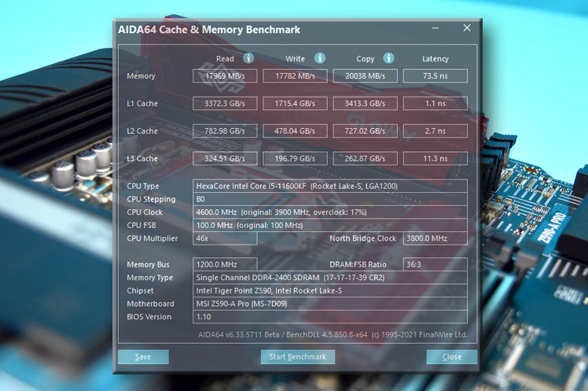Select the Memory Read 17969 MB/s field

[225, 76]
